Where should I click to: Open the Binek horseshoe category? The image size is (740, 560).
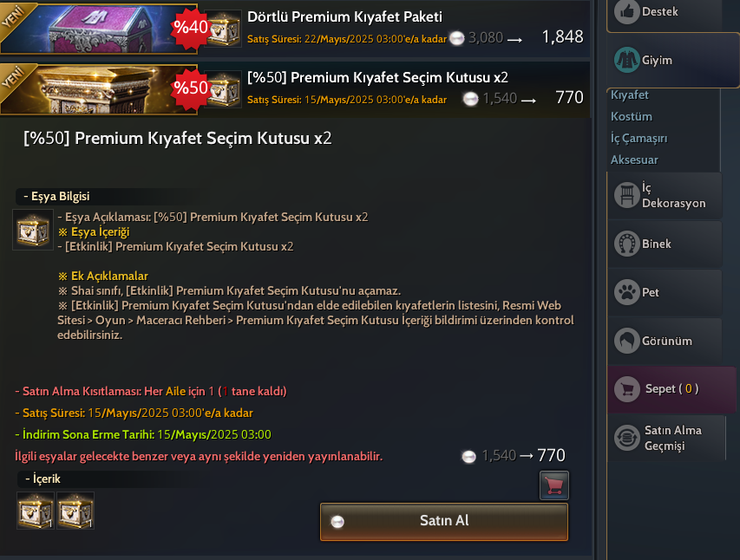coord(665,244)
